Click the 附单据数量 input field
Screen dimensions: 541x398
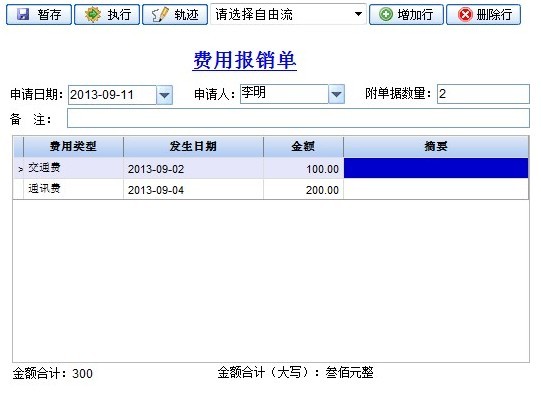point(483,94)
